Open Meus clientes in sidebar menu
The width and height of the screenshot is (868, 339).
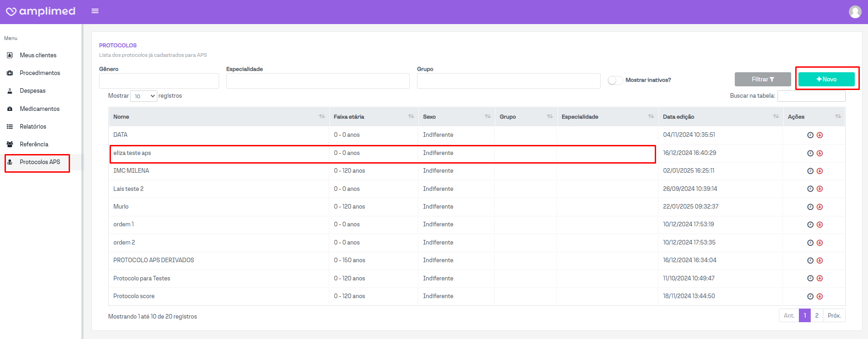click(38, 55)
